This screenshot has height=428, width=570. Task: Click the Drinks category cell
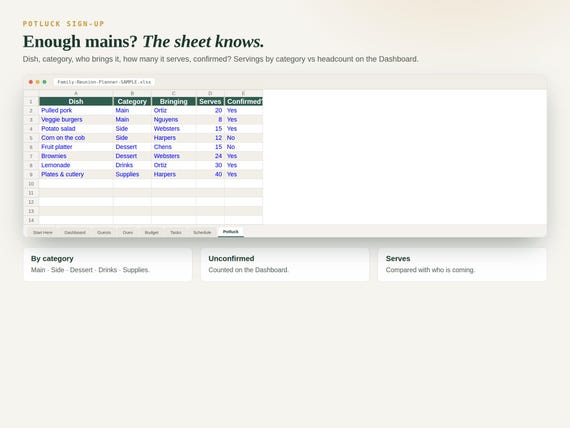coord(132,165)
